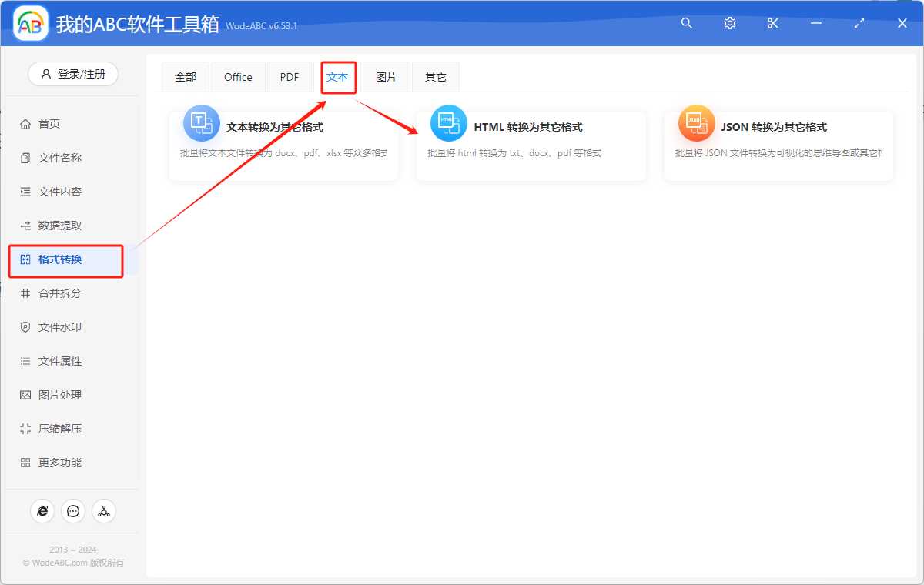The height and width of the screenshot is (585, 924).
Task: Open the feedback chat bubble icon
Action: [73, 511]
